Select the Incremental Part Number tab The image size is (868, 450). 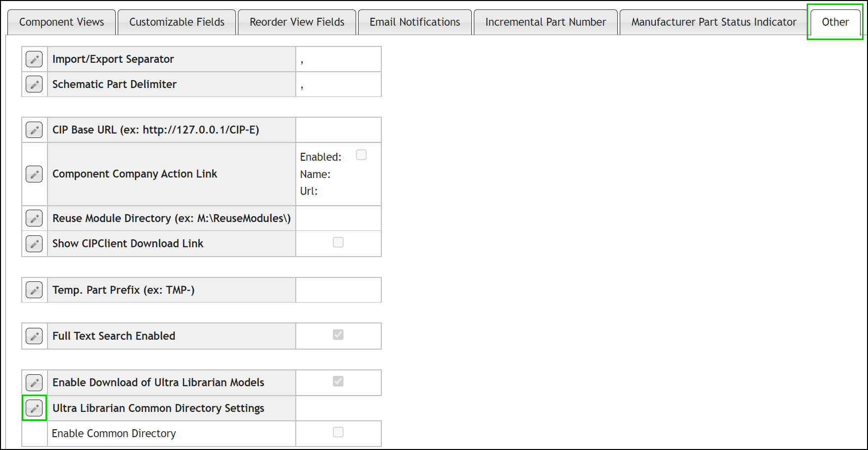pos(546,22)
